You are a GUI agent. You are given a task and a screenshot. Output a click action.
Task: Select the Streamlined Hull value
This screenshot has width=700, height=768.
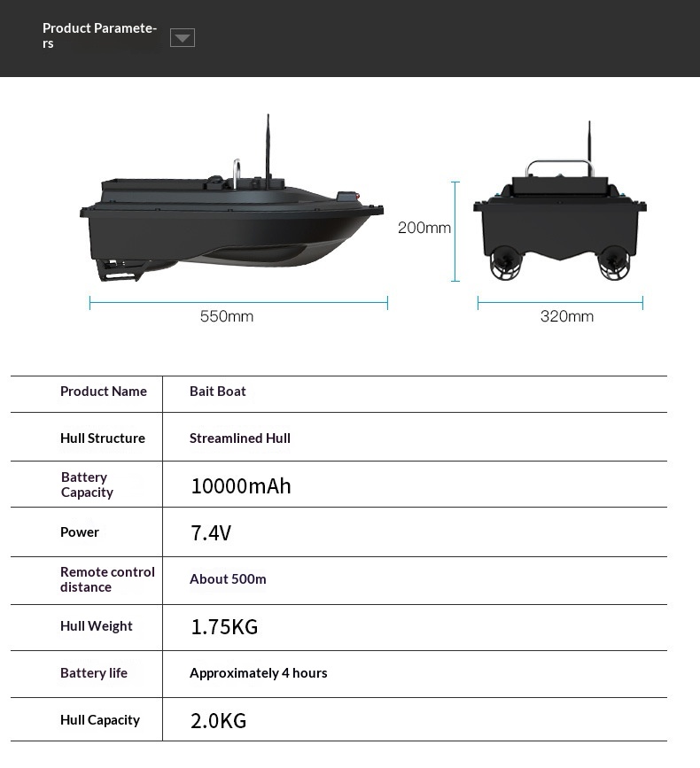click(240, 438)
